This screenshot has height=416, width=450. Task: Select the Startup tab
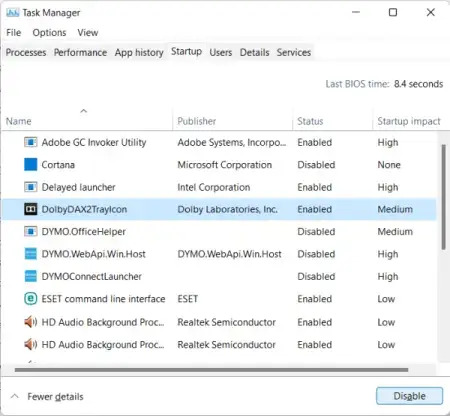tap(186, 52)
